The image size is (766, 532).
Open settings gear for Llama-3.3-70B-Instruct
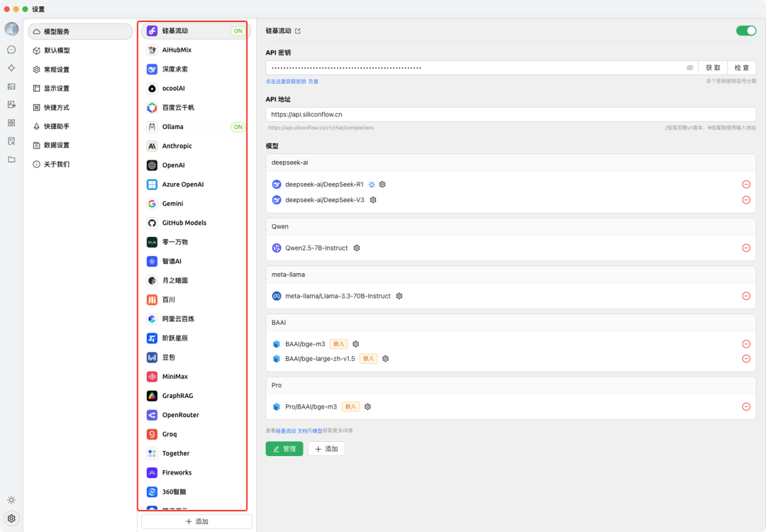pyautogui.click(x=399, y=296)
